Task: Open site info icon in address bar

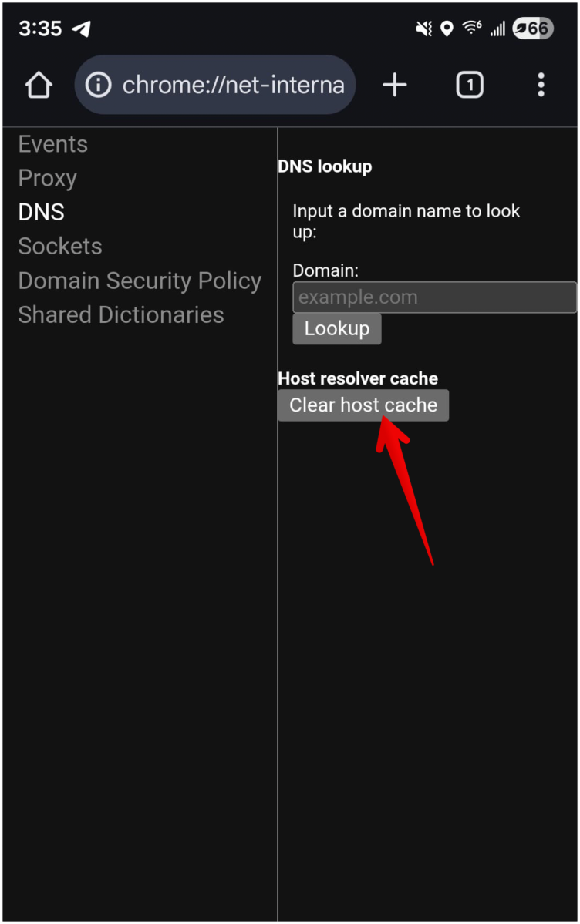Action: coord(99,86)
